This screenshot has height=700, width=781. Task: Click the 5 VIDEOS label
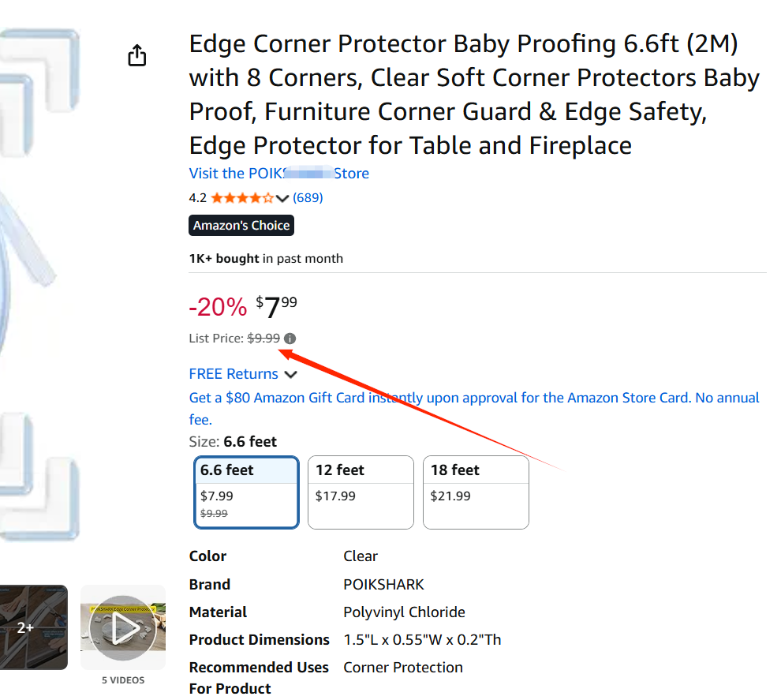tap(122, 680)
